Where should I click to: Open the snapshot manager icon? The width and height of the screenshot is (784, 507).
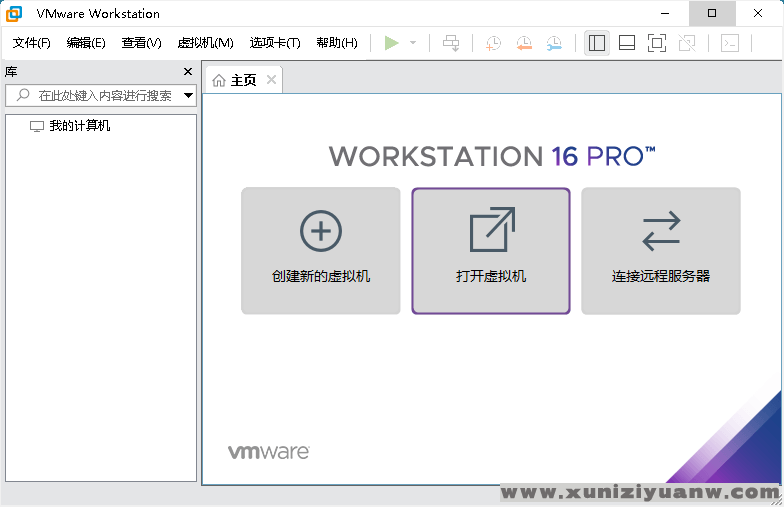click(x=554, y=43)
